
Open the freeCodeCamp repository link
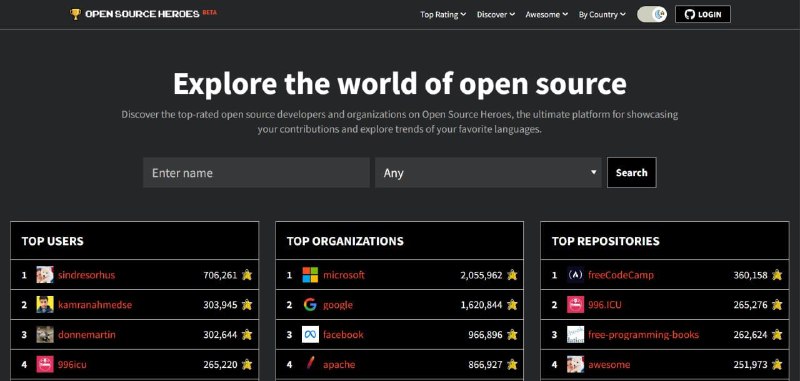pyautogui.click(x=620, y=275)
